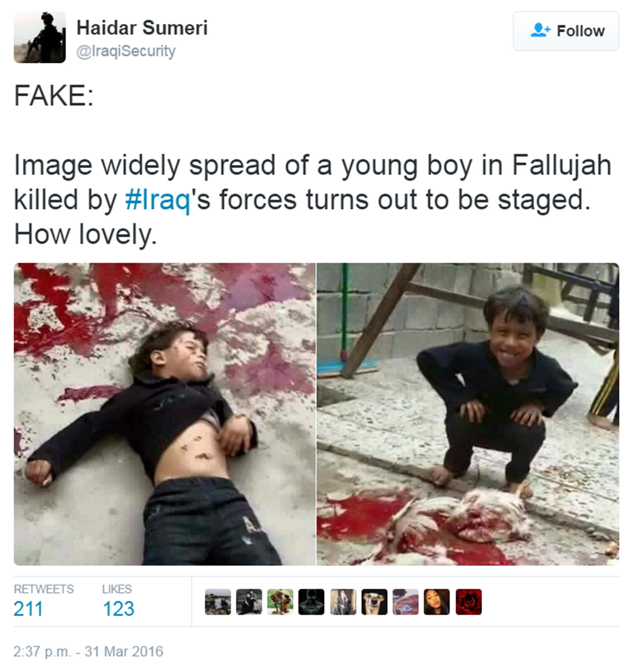Open the red emblem liker avatar
Image resolution: width=634 pixels, height=672 pixels.
[469, 602]
